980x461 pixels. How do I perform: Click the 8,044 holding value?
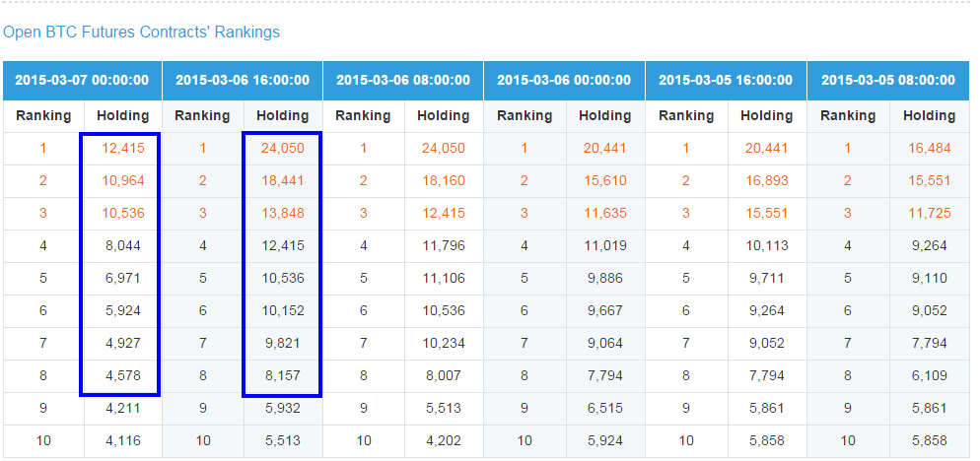pos(123,245)
